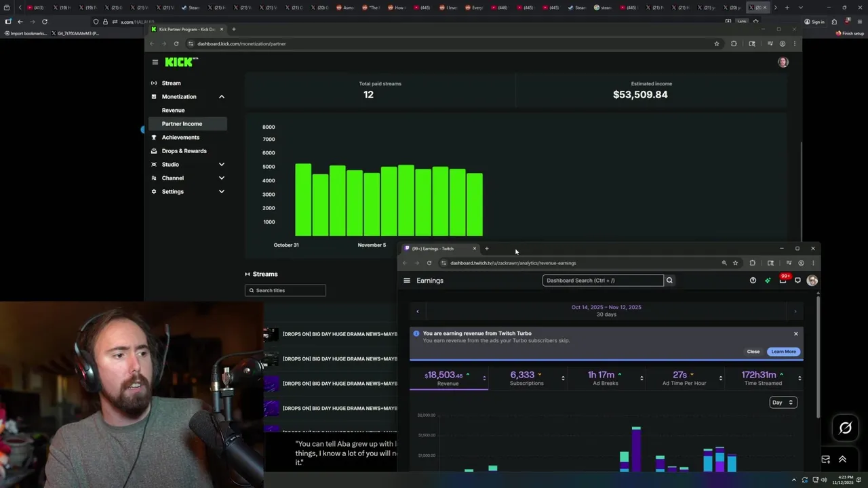The width and height of the screenshot is (868, 488).
Task: Click the Dashboard Search magnifier button
Action: (669, 281)
